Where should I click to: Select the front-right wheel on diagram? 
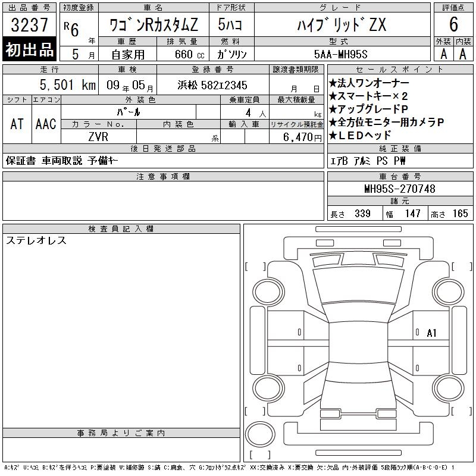(449, 292)
